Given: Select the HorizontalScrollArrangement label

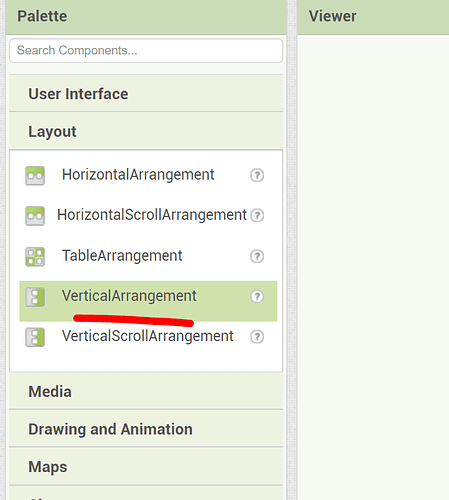Looking at the screenshot, I should point(152,215).
